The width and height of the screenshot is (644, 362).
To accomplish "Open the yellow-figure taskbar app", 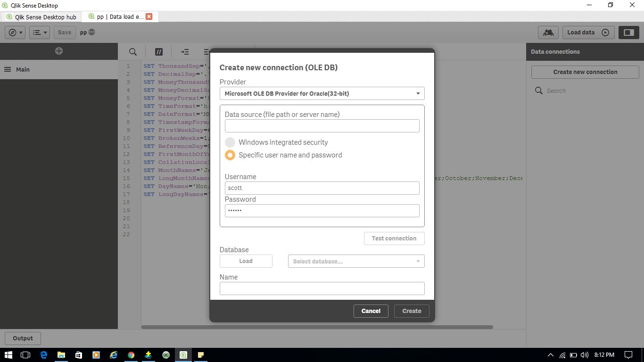I will 149,355.
